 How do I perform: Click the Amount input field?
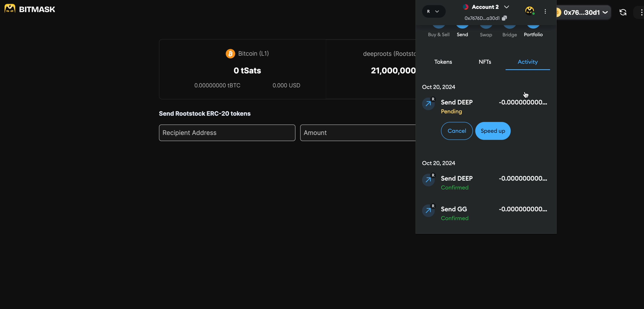click(x=358, y=133)
